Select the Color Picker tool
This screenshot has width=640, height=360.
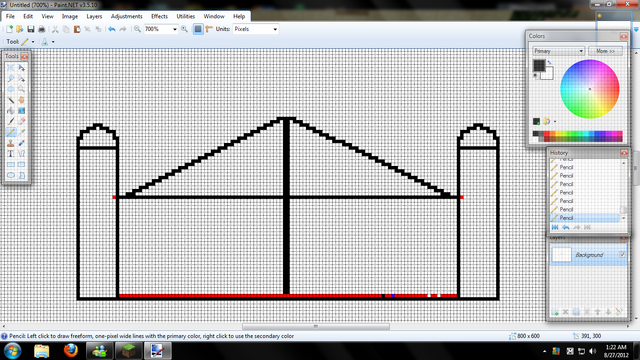[21, 132]
